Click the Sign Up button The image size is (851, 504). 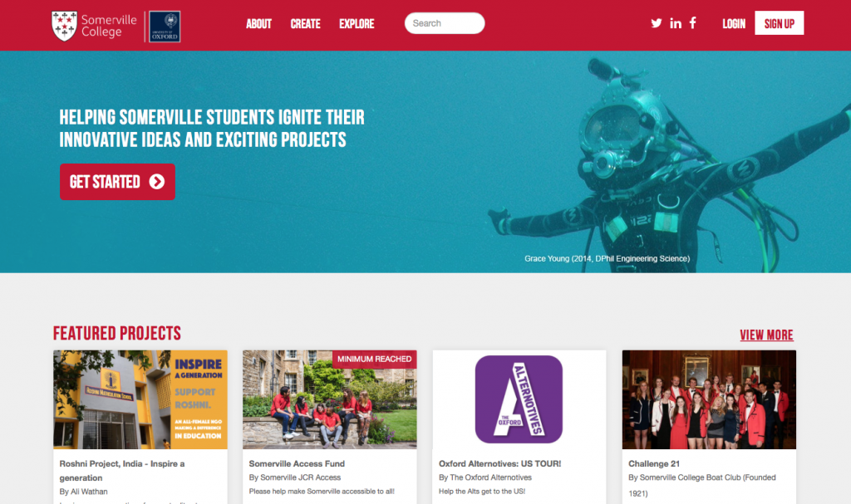[x=780, y=23]
